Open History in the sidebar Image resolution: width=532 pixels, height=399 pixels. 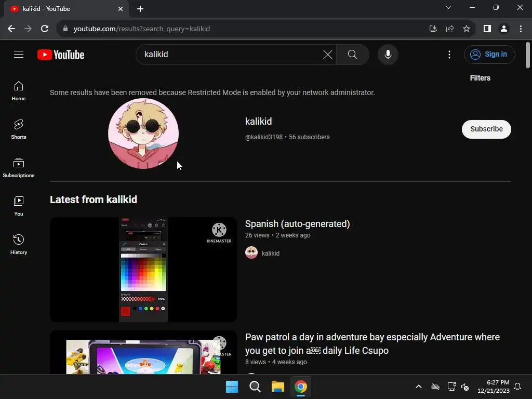19,244
